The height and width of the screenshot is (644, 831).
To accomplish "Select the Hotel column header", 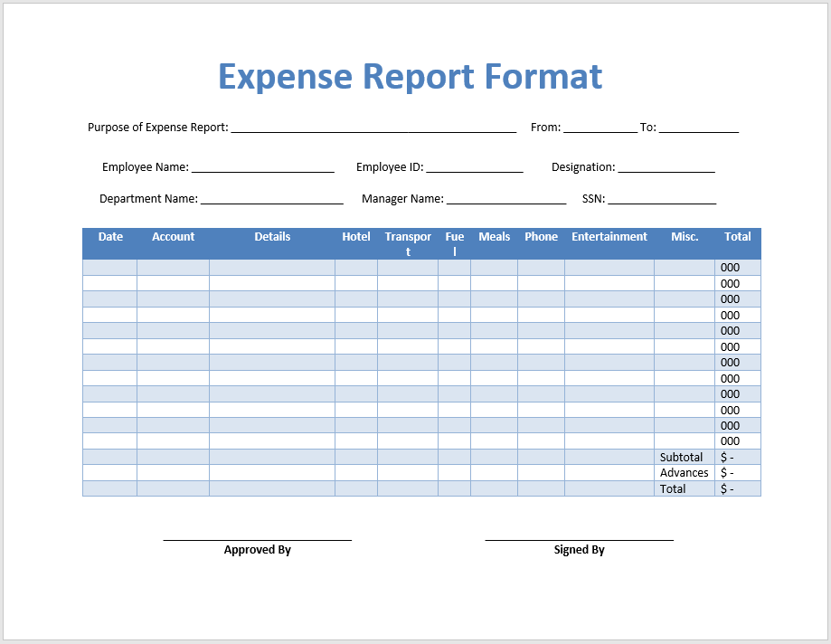I will click(355, 237).
